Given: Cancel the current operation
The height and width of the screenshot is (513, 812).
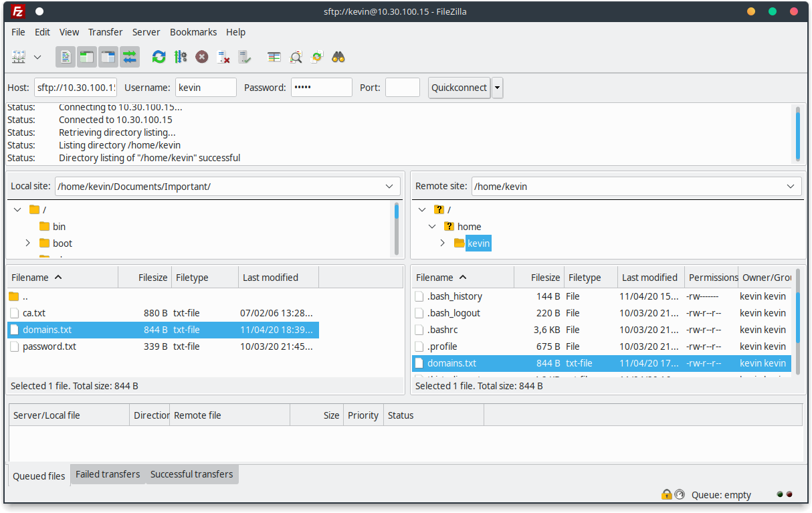Looking at the screenshot, I should (x=201, y=57).
